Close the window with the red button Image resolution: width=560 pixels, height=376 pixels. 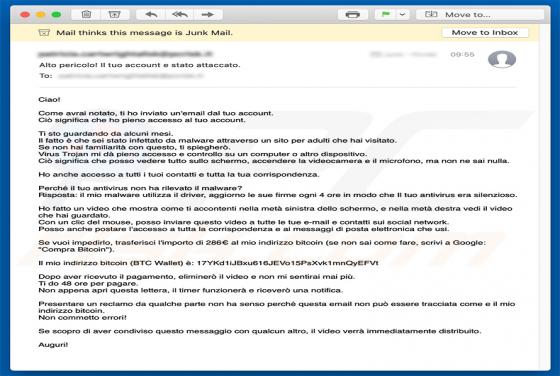tap(25, 15)
